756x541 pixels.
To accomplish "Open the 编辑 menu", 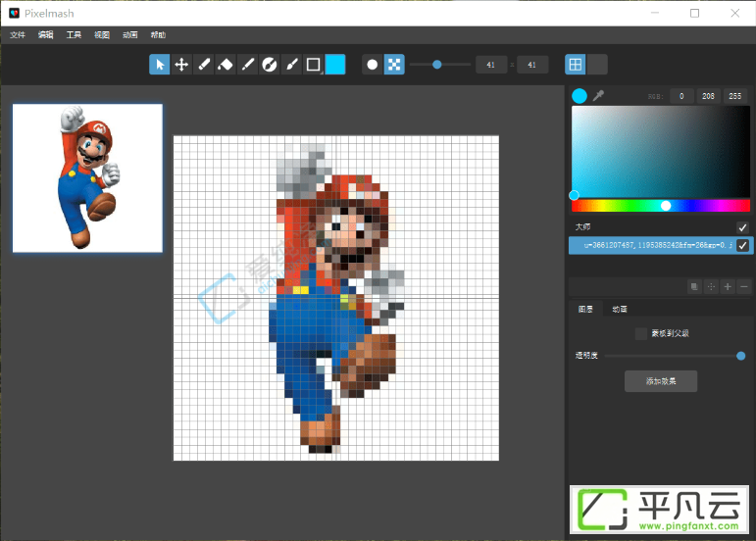I will click(x=46, y=34).
